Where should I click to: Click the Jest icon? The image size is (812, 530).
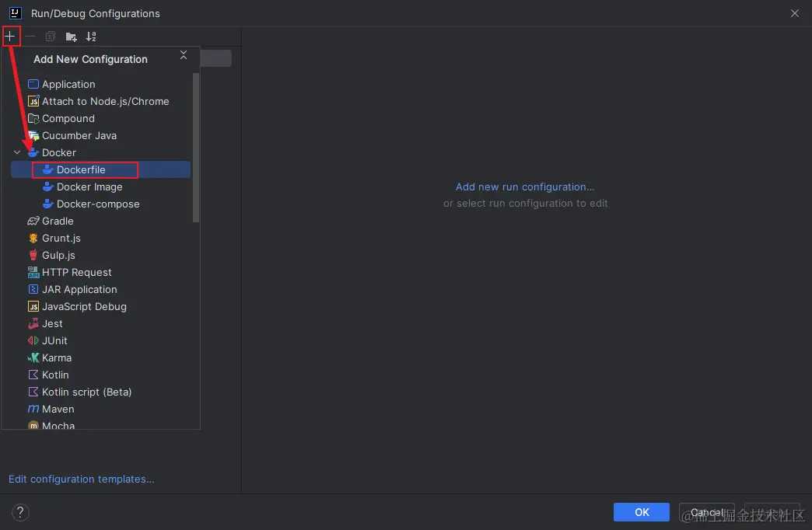(33, 323)
